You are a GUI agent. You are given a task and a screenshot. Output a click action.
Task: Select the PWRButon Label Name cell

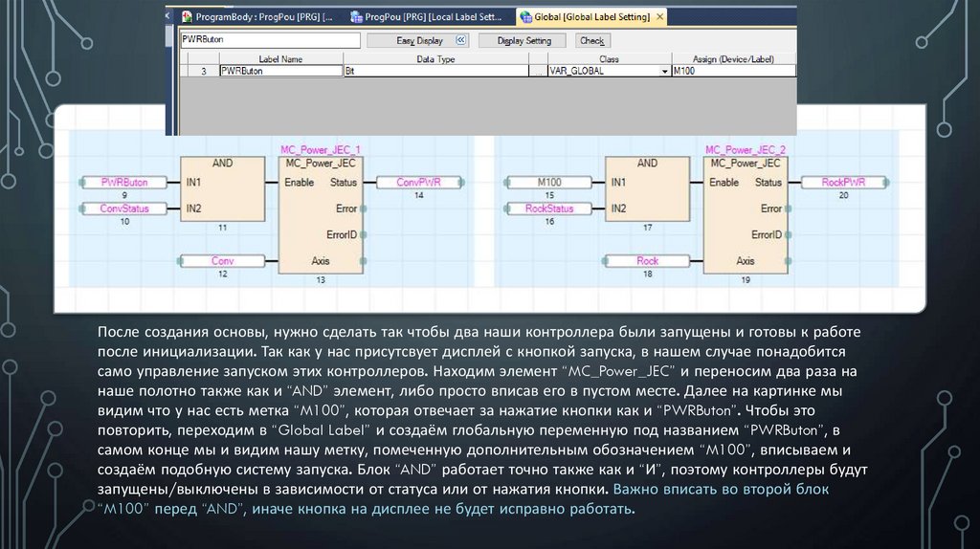[279, 72]
